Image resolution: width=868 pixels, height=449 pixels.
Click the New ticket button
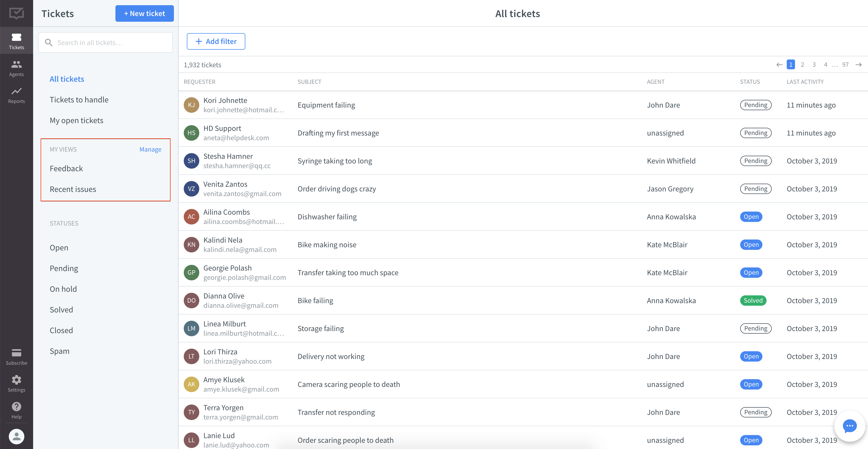144,13
